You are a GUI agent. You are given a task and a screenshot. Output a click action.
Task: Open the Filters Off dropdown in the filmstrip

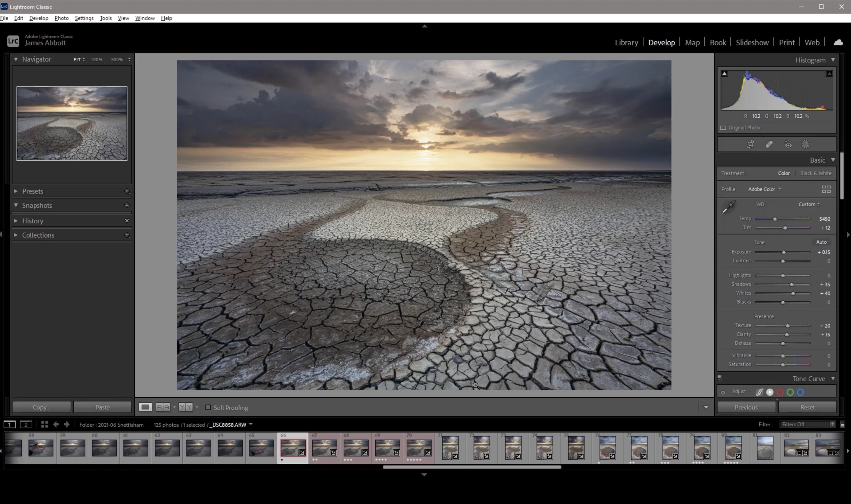[x=805, y=424]
